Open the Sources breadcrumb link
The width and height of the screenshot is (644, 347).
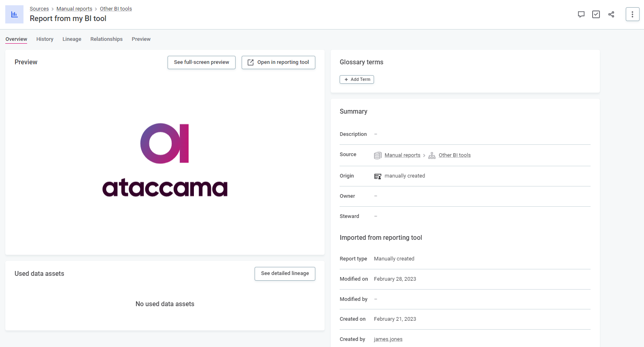(39, 9)
